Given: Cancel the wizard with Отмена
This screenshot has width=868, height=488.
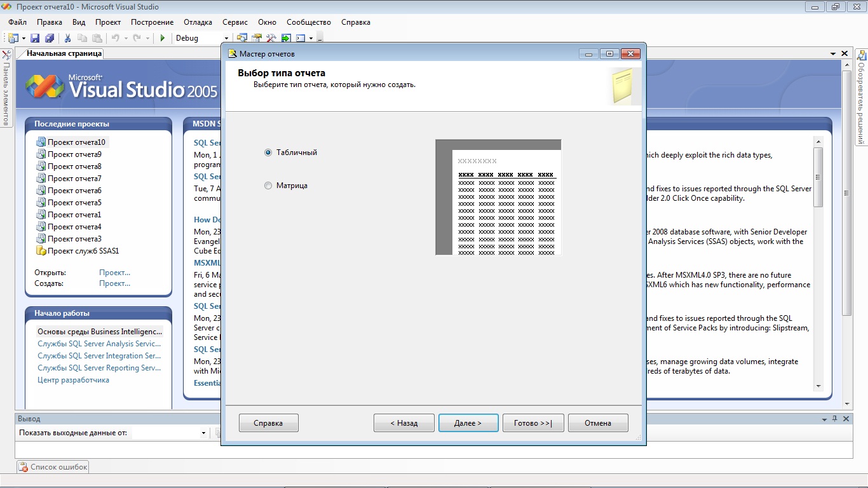Looking at the screenshot, I should tap(598, 423).
